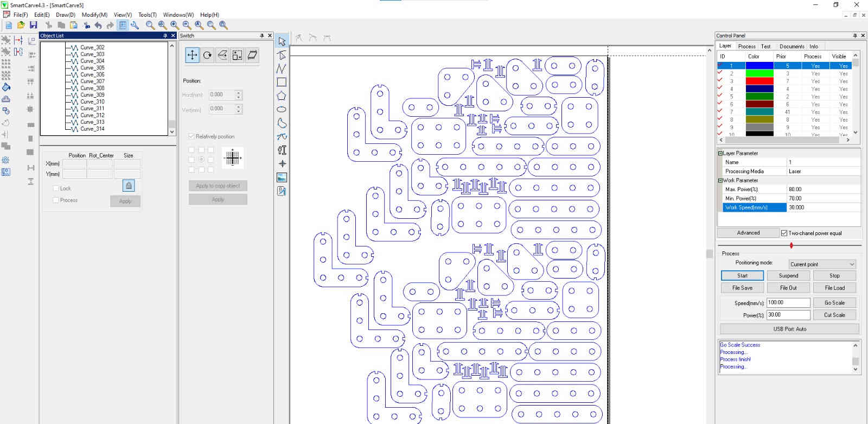
Task: Open the Tools(T) menu
Action: click(x=148, y=15)
